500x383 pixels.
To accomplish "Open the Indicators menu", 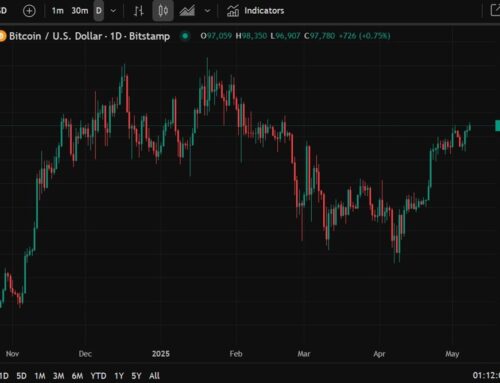I will click(256, 11).
